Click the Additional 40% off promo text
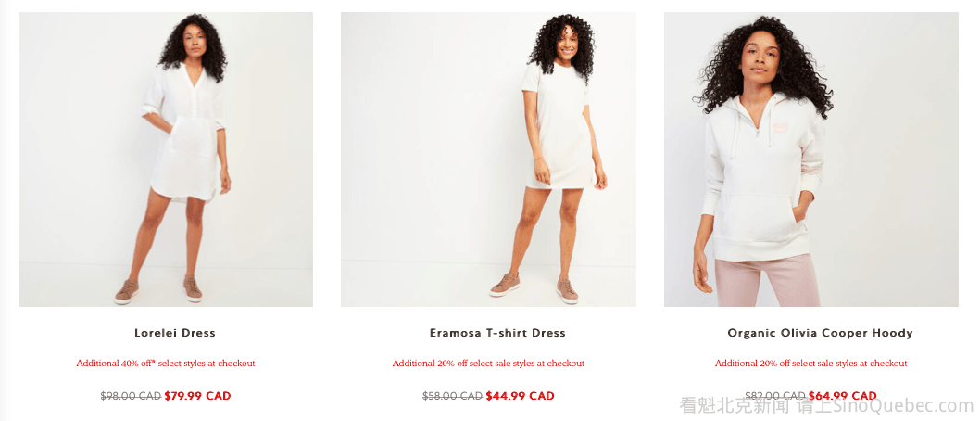 click(x=166, y=363)
